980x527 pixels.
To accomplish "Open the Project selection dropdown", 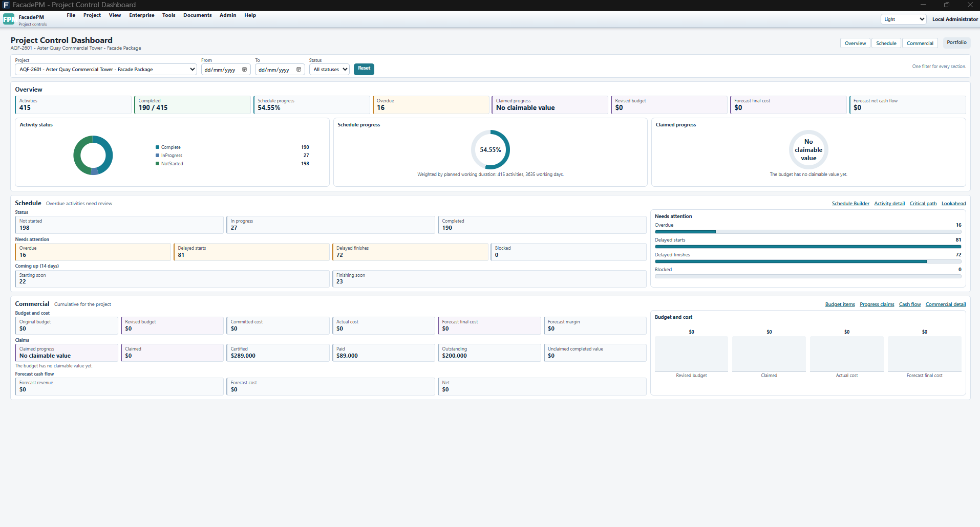I will [106, 70].
